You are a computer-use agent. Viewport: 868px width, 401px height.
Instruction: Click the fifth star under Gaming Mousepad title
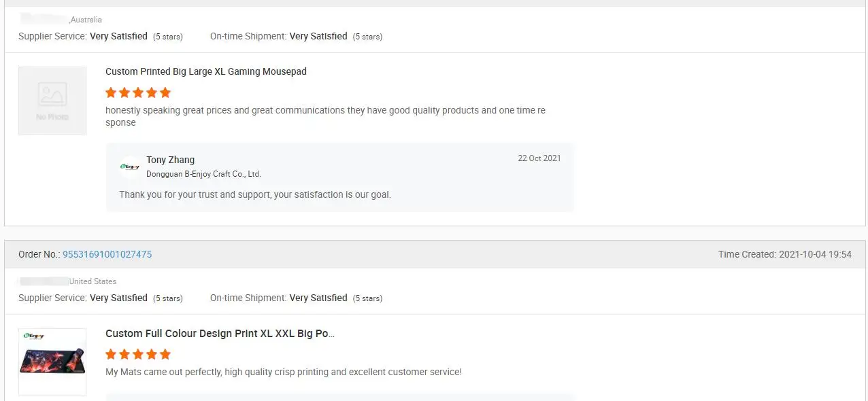pos(165,92)
